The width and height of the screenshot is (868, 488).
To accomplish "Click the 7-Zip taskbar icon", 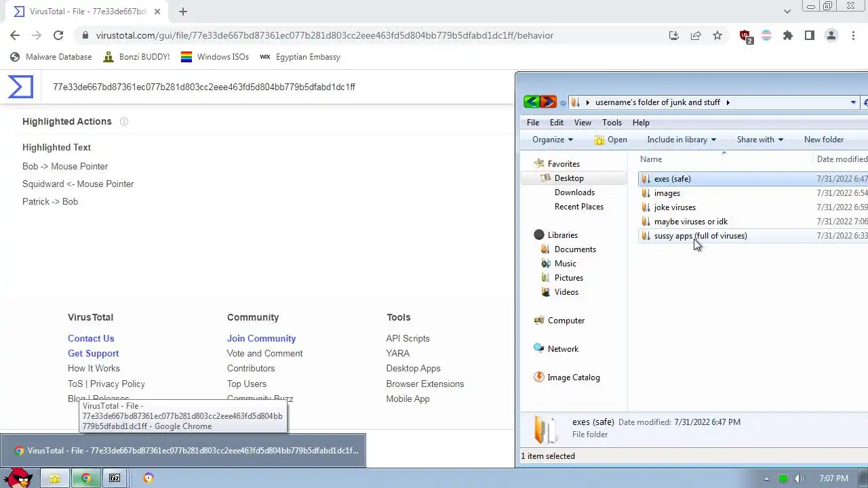I will (115, 478).
